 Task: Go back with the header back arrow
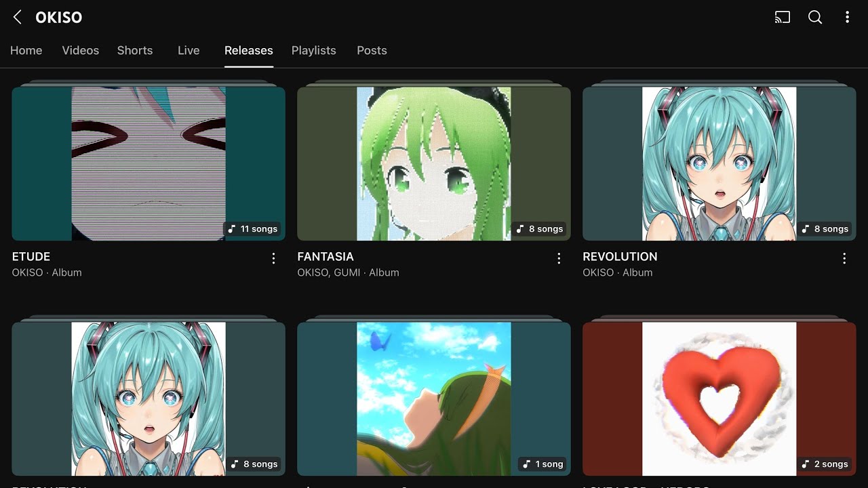(18, 18)
